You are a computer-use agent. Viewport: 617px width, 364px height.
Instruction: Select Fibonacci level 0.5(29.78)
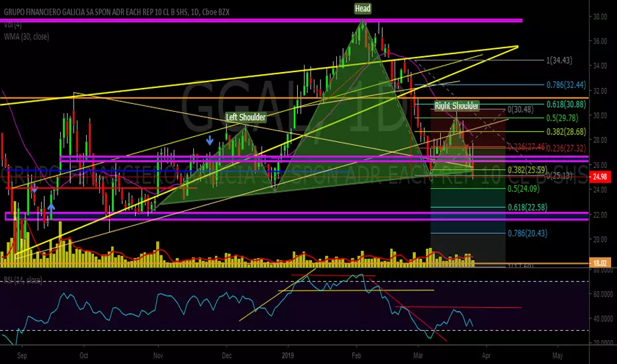[x=562, y=118]
